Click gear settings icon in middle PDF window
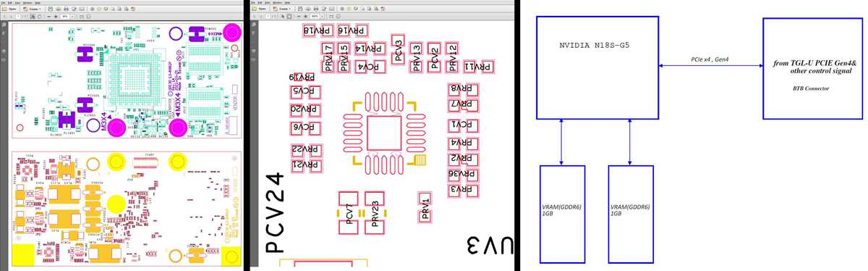This screenshot has height=271, width=868. (342, 9)
